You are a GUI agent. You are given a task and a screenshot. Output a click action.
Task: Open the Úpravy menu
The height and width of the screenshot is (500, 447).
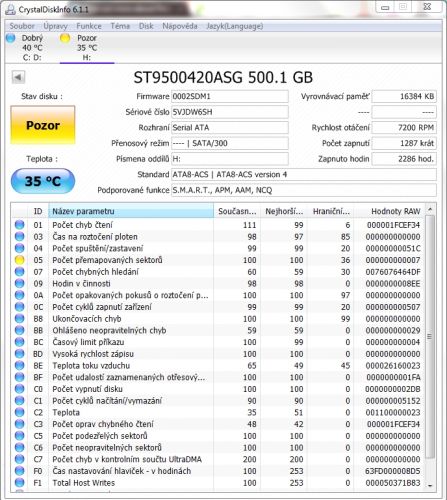(55, 26)
